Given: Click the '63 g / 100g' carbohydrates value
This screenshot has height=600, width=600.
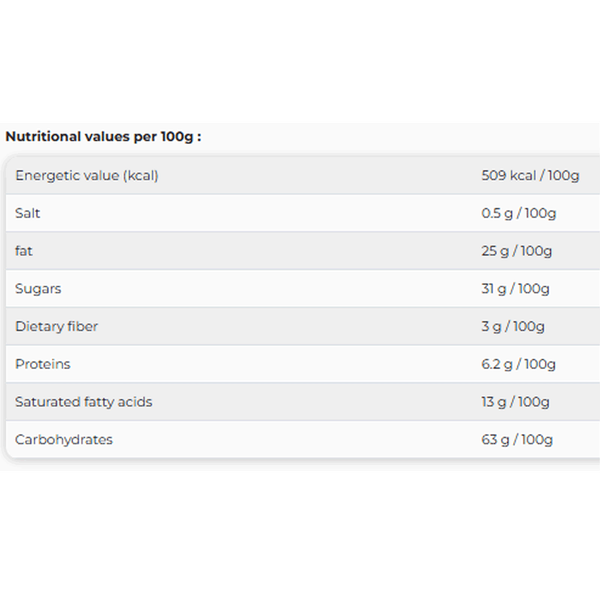Looking at the screenshot, I should point(517,440).
